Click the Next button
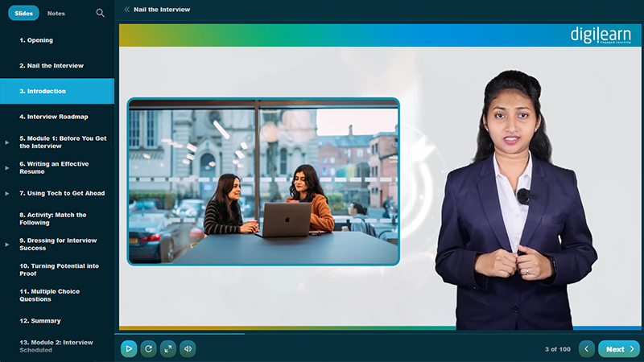644x362 pixels. point(618,348)
